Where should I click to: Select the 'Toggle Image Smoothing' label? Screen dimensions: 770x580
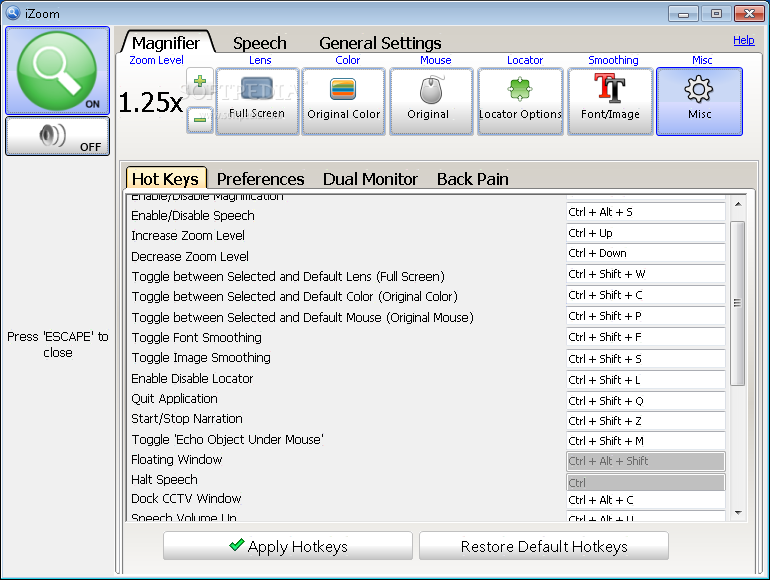pyautogui.click(x=201, y=358)
